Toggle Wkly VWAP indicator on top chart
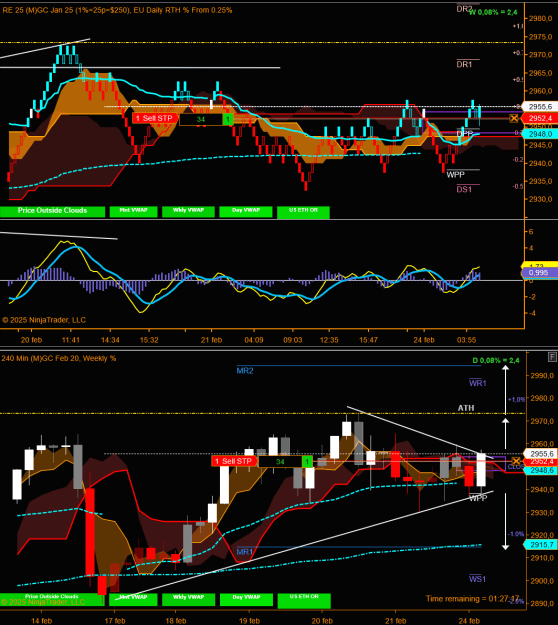Image resolution: width=558 pixels, height=625 pixels. coord(188,211)
